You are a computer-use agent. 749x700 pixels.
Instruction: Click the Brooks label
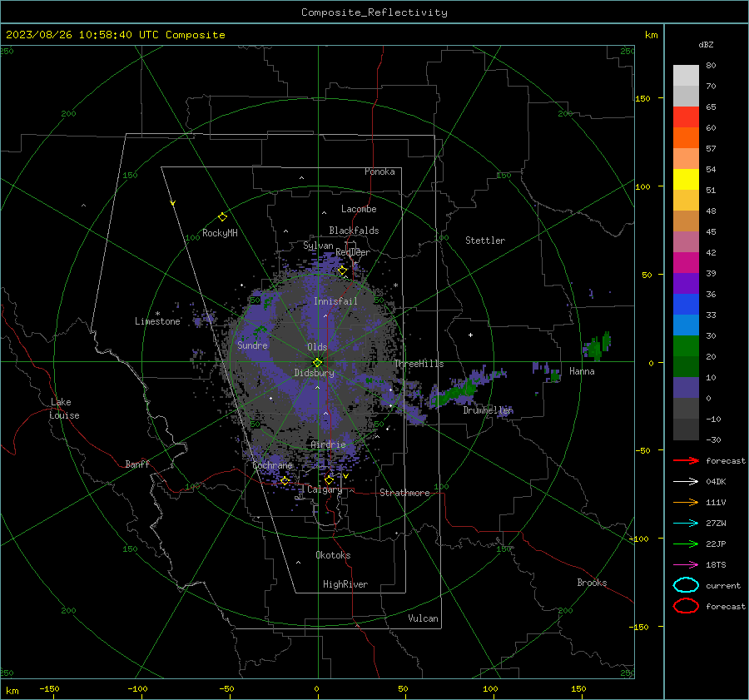(x=592, y=583)
